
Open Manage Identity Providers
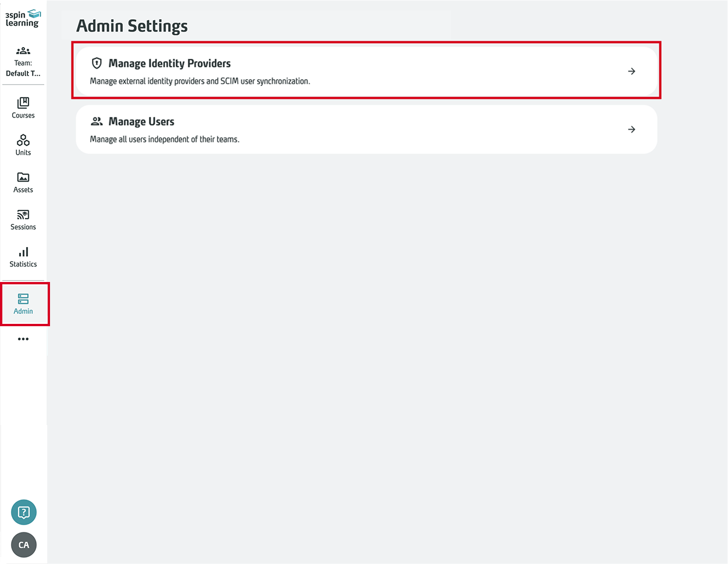pyautogui.click(x=365, y=71)
